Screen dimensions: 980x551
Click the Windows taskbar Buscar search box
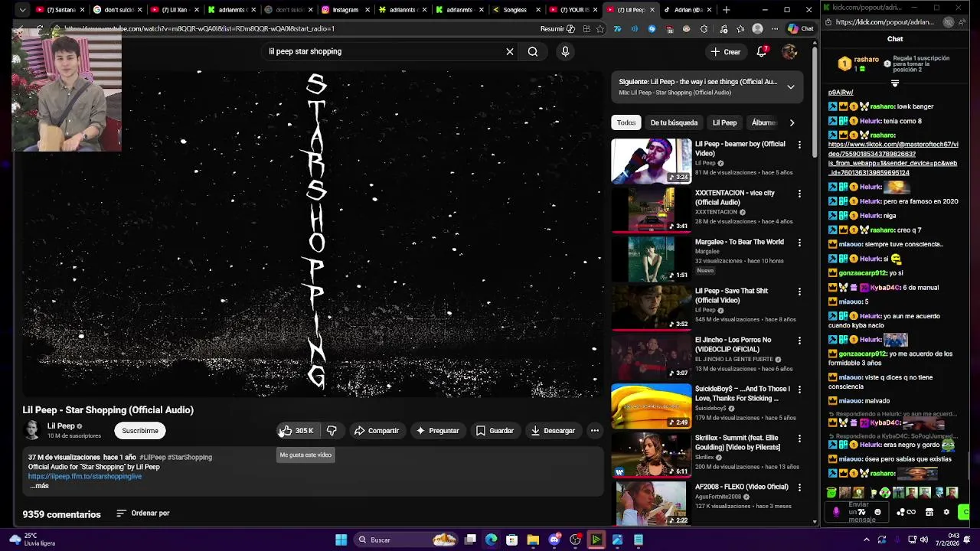[406, 540]
